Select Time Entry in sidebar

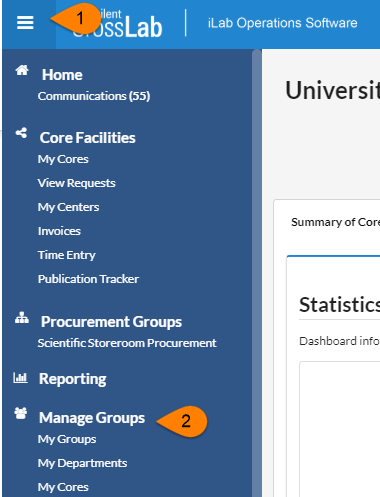click(67, 255)
